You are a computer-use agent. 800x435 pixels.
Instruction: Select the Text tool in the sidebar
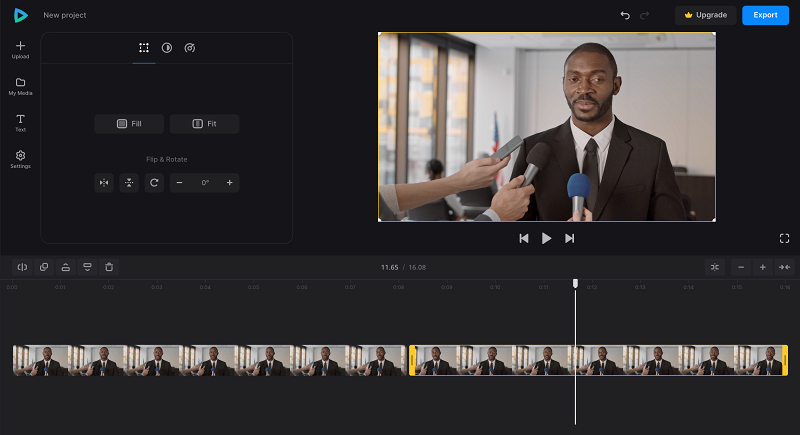20,123
